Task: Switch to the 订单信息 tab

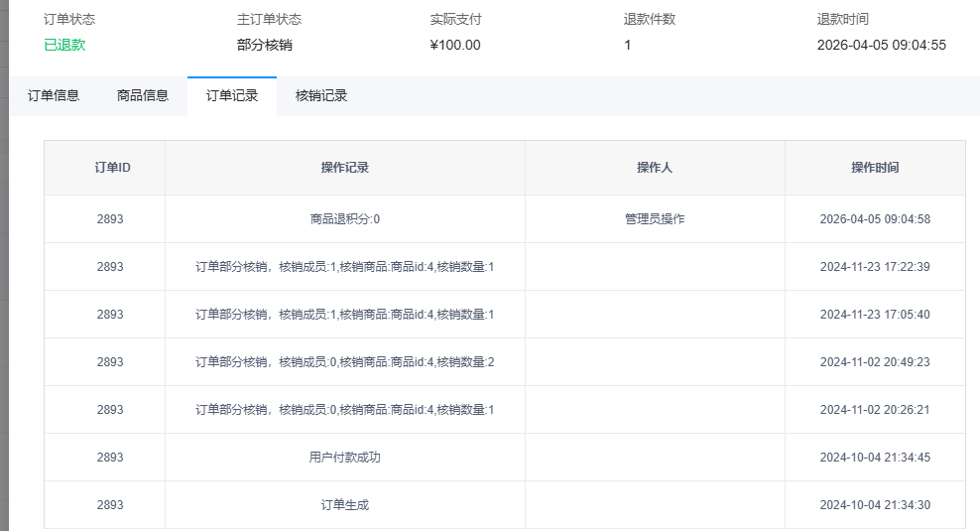Action: 54,96
